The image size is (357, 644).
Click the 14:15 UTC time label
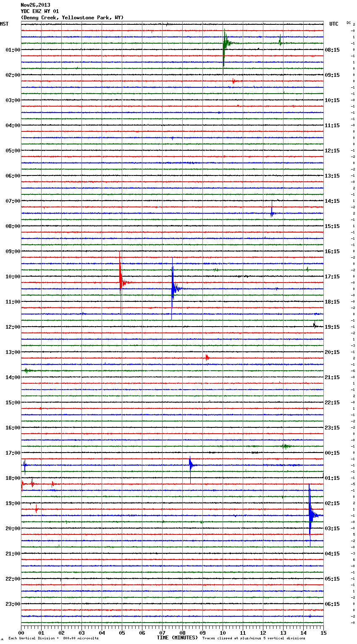(332, 201)
